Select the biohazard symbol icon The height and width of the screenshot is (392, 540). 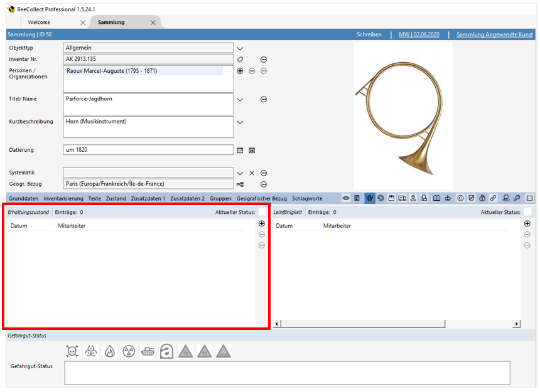coord(91,351)
